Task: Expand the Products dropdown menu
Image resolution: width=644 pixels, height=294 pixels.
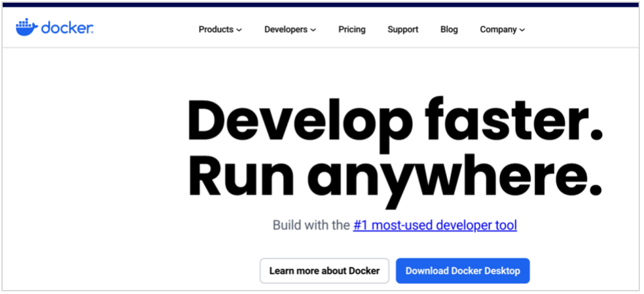Action: click(220, 30)
